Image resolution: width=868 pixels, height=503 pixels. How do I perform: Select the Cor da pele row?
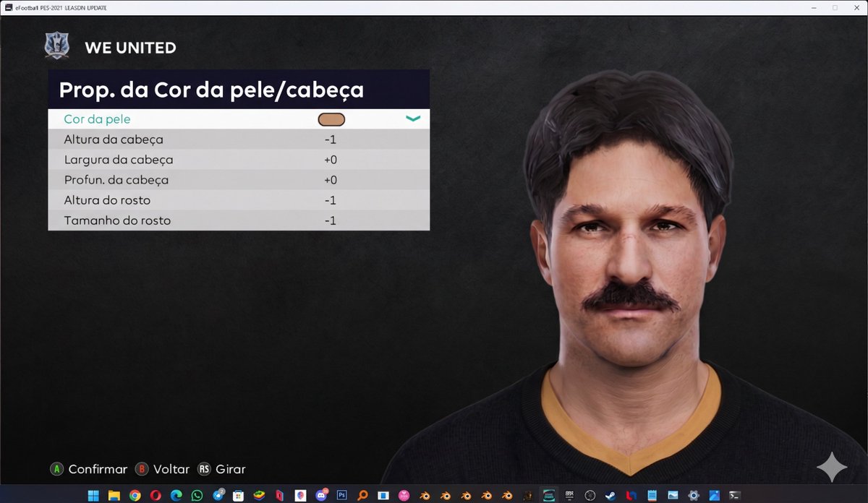coord(239,119)
